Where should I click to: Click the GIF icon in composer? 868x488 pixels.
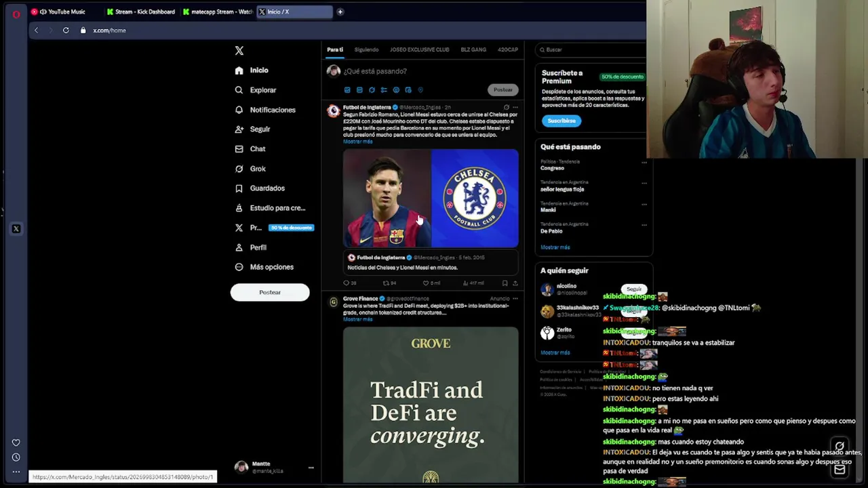pyautogui.click(x=359, y=90)
